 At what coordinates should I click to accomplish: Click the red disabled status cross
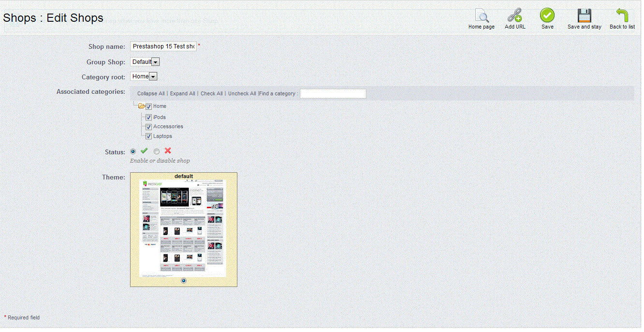click(x=168, y=151)
